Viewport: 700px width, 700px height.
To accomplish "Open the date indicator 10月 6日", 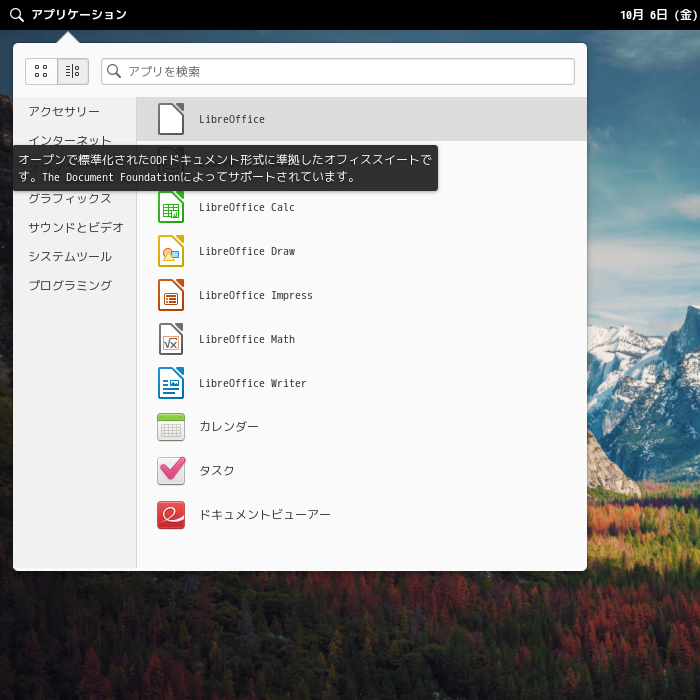I will 659,15.
